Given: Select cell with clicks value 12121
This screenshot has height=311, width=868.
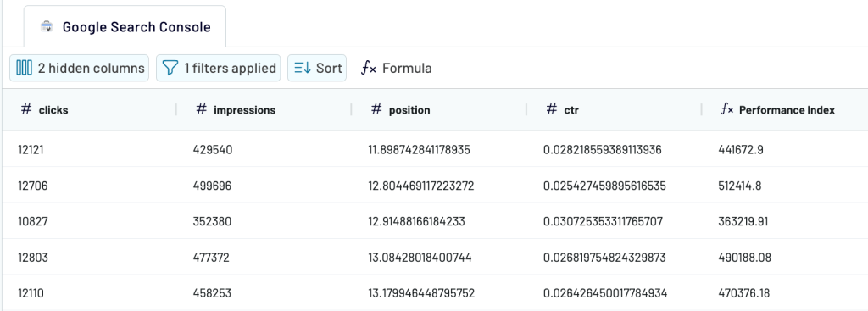Looking at the screenshot, I should pos(88,149).
